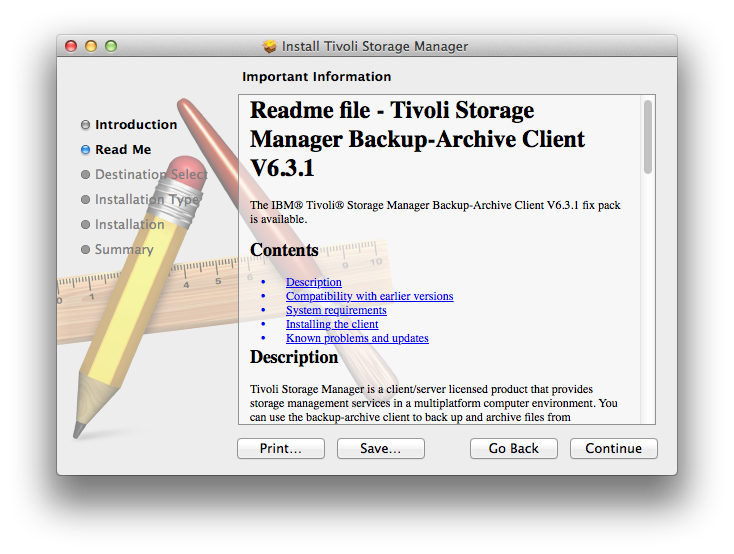The width and height of the screenshot is (734, 554).
Task: Close the installer with red button
Action: [71, 46]
